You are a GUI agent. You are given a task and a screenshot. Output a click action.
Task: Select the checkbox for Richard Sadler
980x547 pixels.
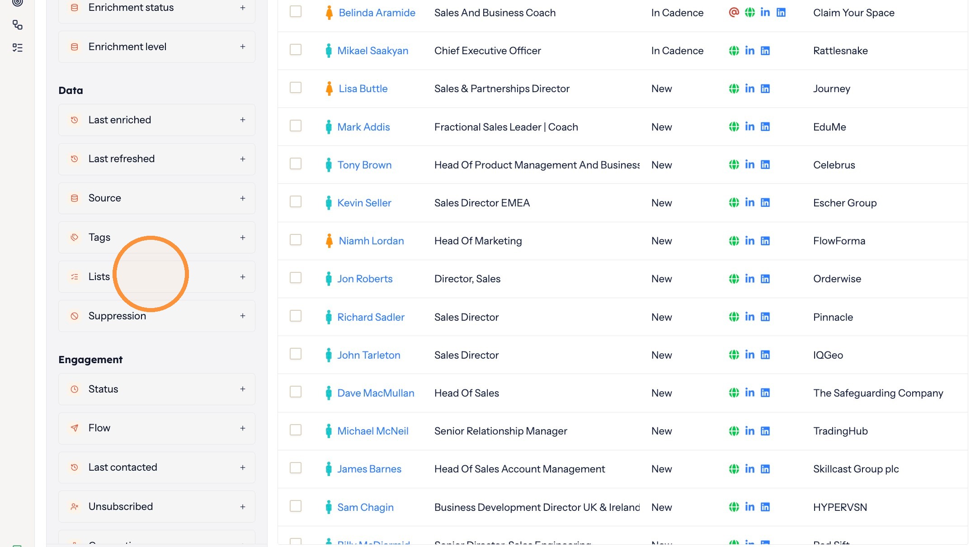[296, 316]
